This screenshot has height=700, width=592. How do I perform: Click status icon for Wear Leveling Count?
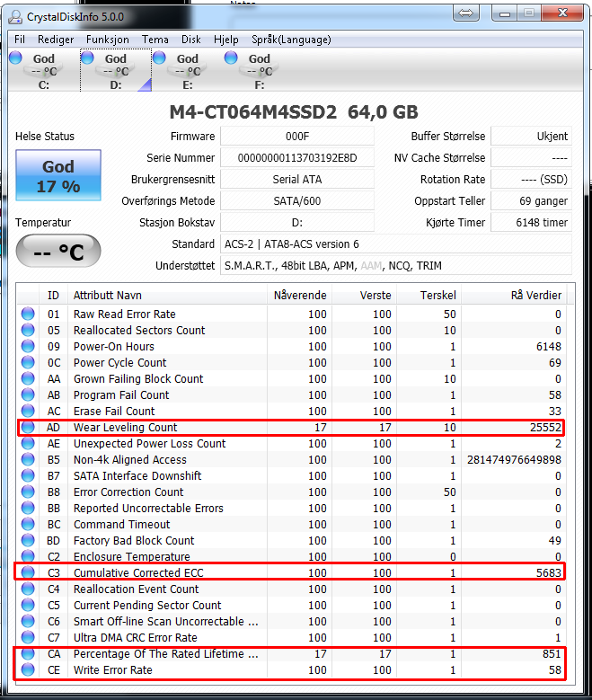[28, 427]
